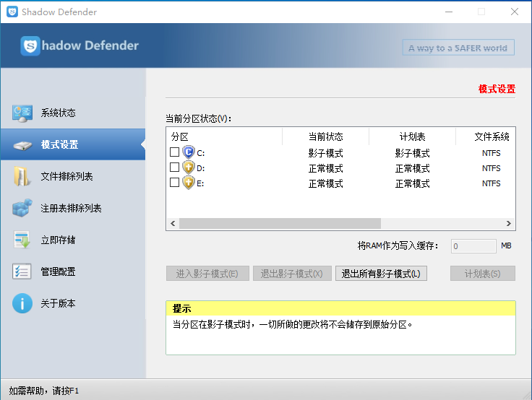Click the gold shield icon for D:

coord(189,168)
